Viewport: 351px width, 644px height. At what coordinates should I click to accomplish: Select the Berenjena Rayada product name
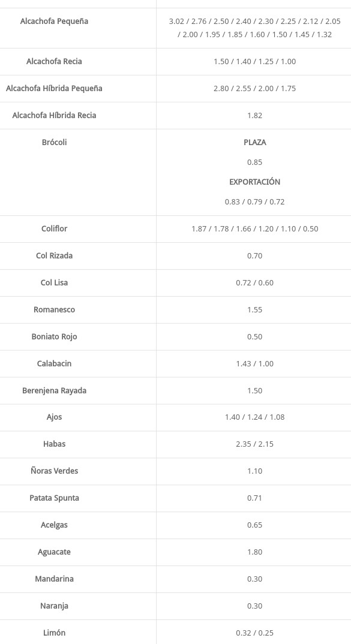[x=54, y=390]
